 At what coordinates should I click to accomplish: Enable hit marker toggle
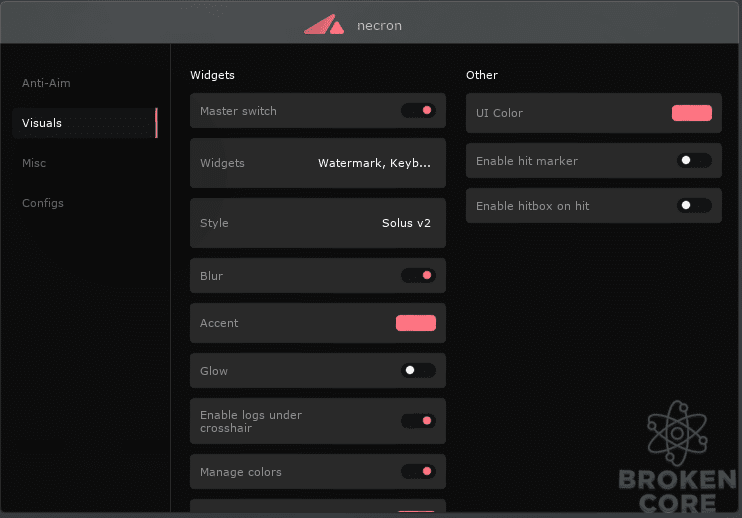click(x=694, y=161)
